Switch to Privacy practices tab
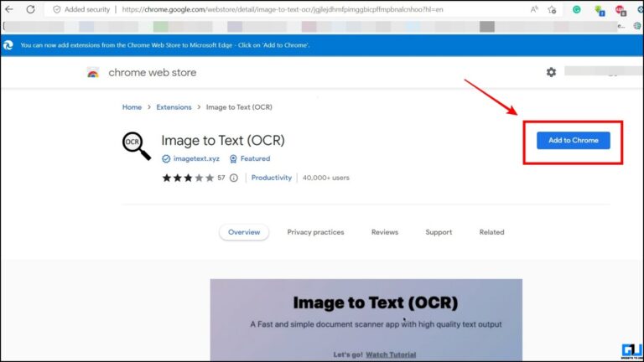The image size is (644, 362). [x=315, y=232]
